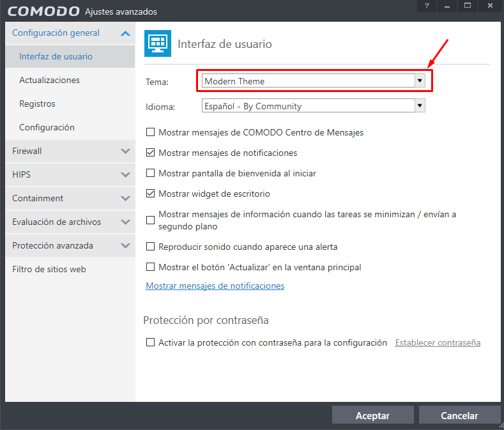Viewport: 504px width, 430px height.
Task: Click the Protección por contraseña heading
Action: 206,320
